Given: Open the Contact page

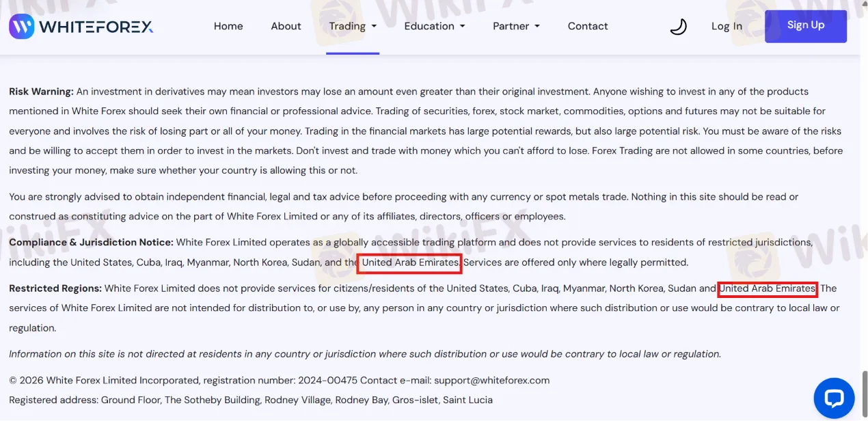Looking at the screenshot, I should [588, 26].
